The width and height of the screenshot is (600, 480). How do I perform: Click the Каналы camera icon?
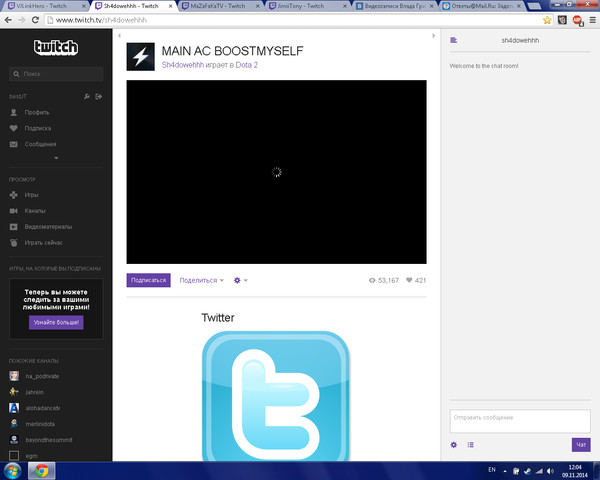pos(14,211)
